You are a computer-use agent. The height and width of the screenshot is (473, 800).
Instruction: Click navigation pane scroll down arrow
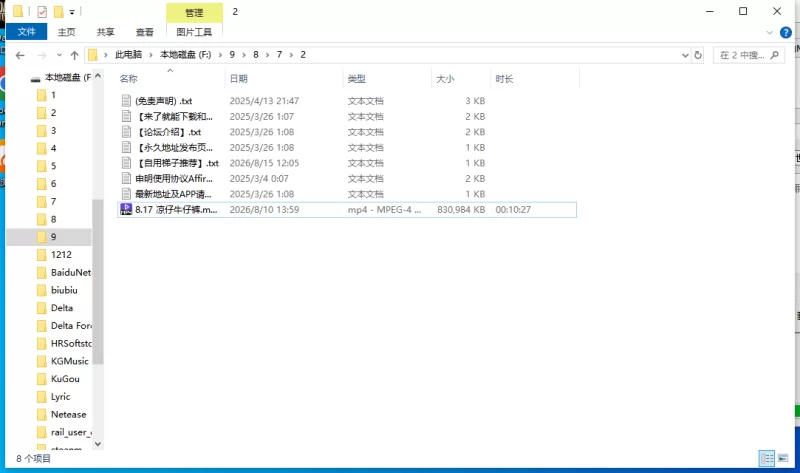(98, 444)
